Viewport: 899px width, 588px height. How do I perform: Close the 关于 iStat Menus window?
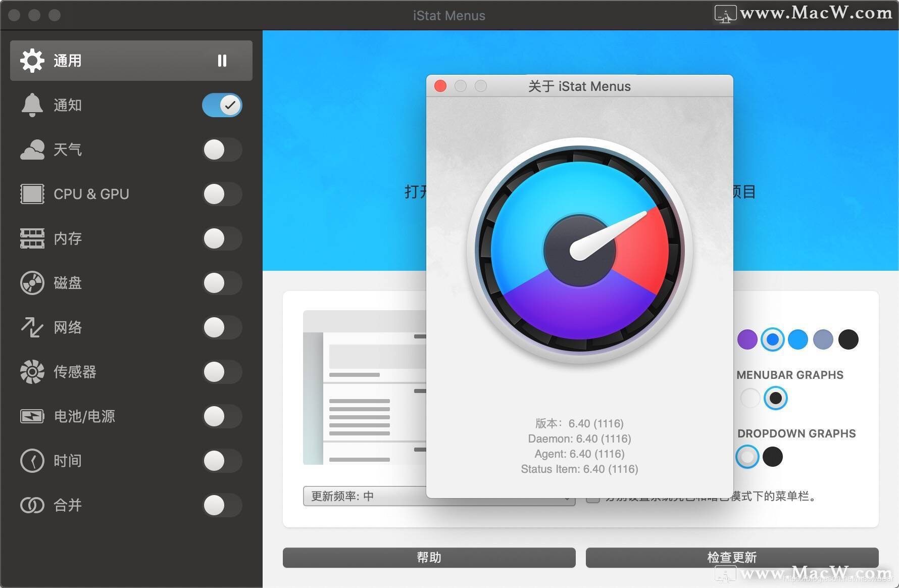(x=440, y=86)
